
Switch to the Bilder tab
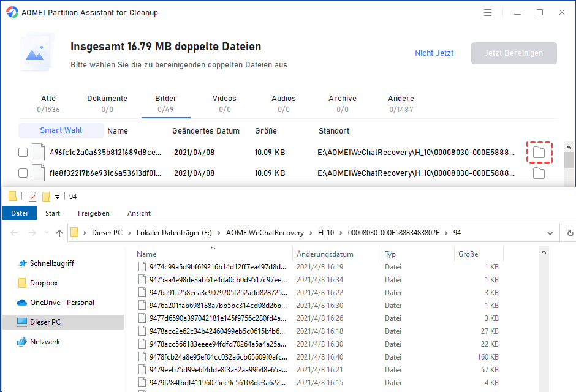tap(165, 104)
